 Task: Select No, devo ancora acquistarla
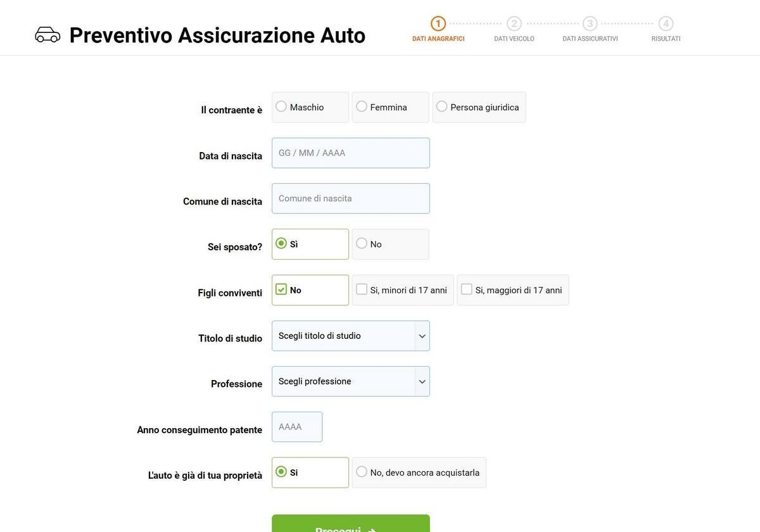[x=362, y=472]
